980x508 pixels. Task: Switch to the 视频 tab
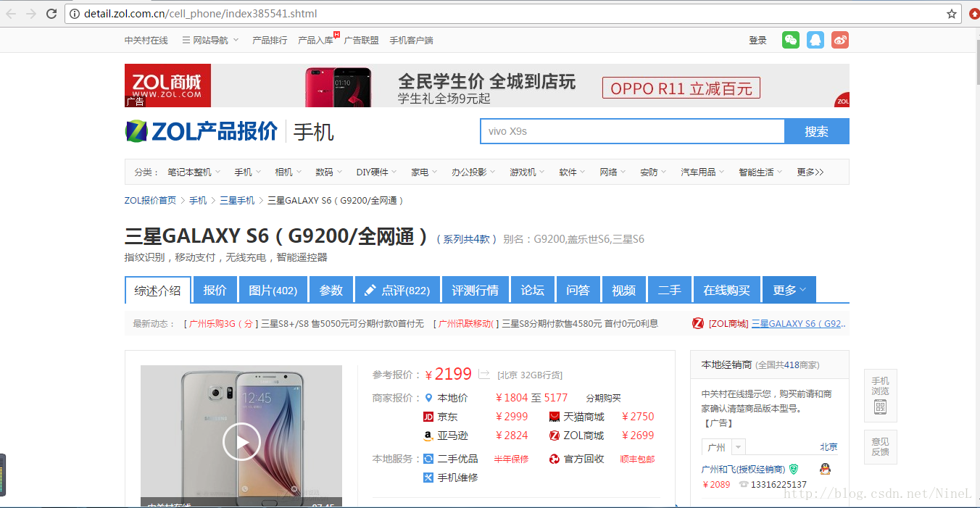(624, 290)
